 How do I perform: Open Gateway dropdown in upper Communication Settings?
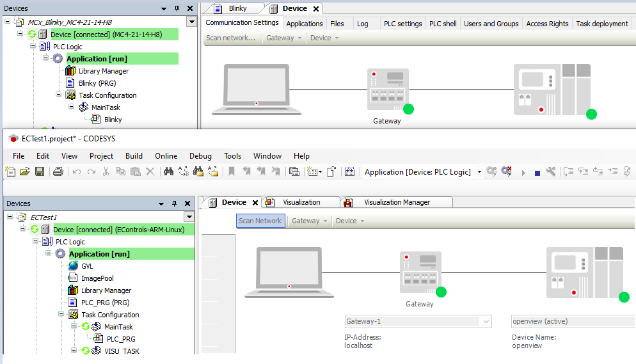coord(283,38)
